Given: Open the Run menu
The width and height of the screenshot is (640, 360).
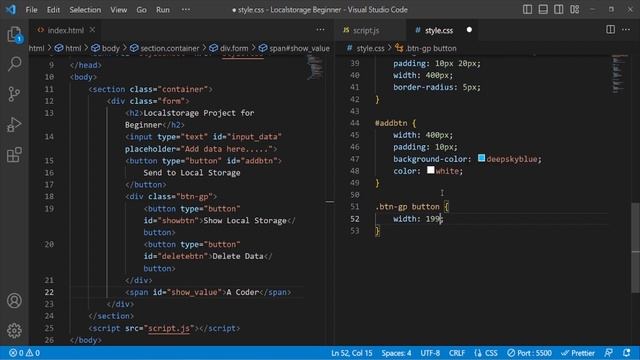Looking at the screenshot, I should point(162,9).
